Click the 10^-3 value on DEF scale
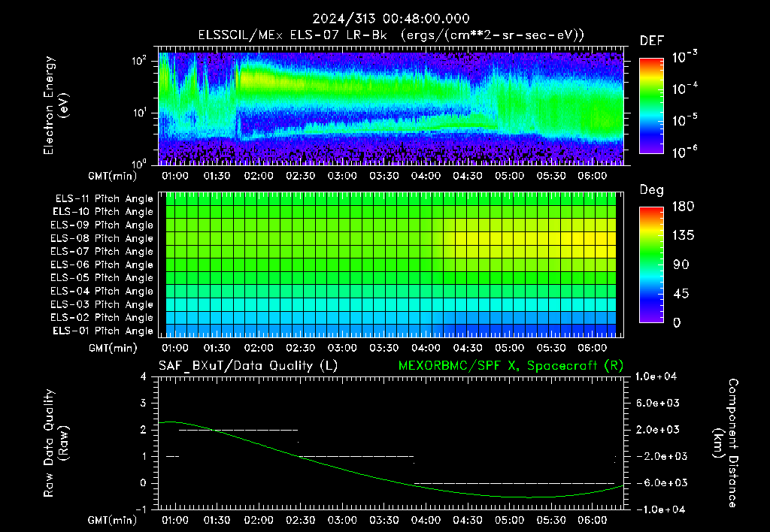Viewport: 770px width, 532px height. 684,56
